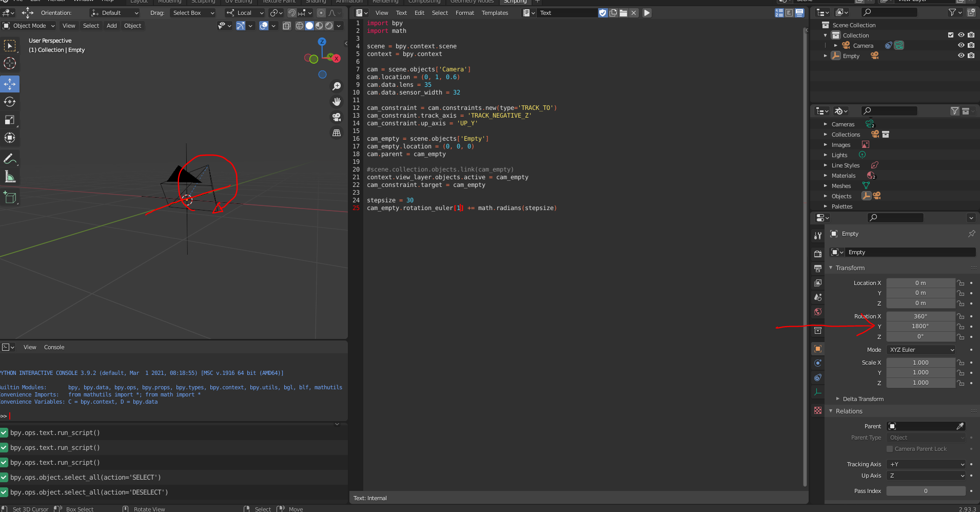
Task: Open the Render properties tab
Action: point(818,254)
